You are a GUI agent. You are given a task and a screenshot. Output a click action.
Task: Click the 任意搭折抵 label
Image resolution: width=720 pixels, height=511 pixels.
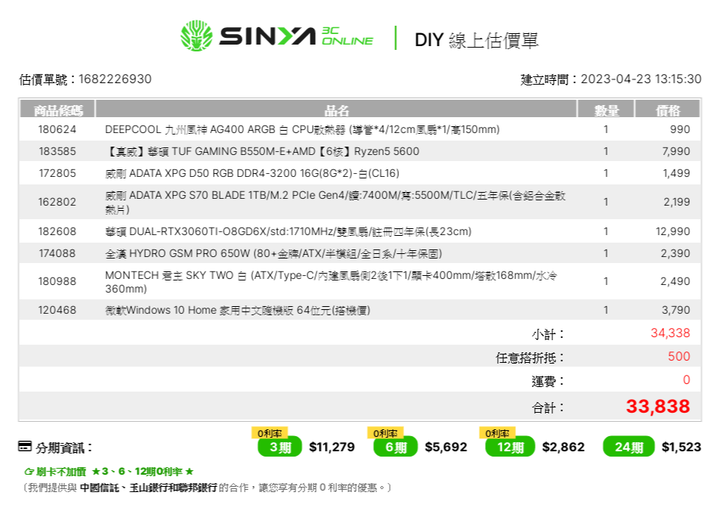click(x=530, y=357)
